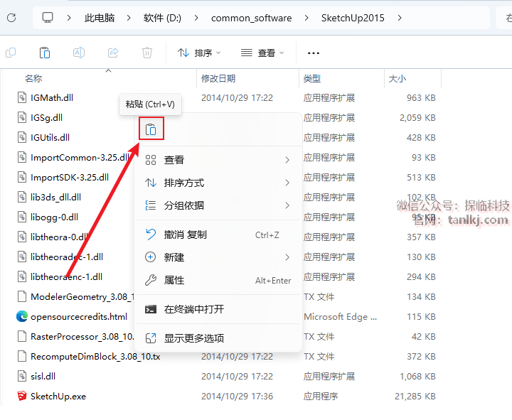512x420 pixels.
Task: Click the delete trash icon in toolbar
Action: click(147, 53)
